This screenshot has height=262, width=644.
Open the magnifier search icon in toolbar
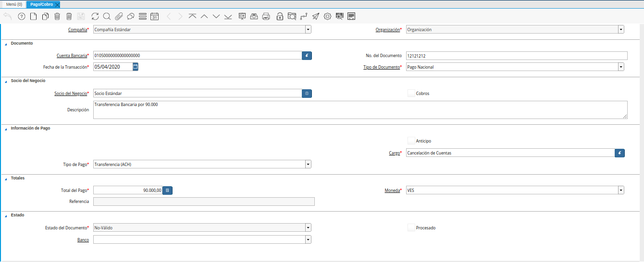pos(107,16)
